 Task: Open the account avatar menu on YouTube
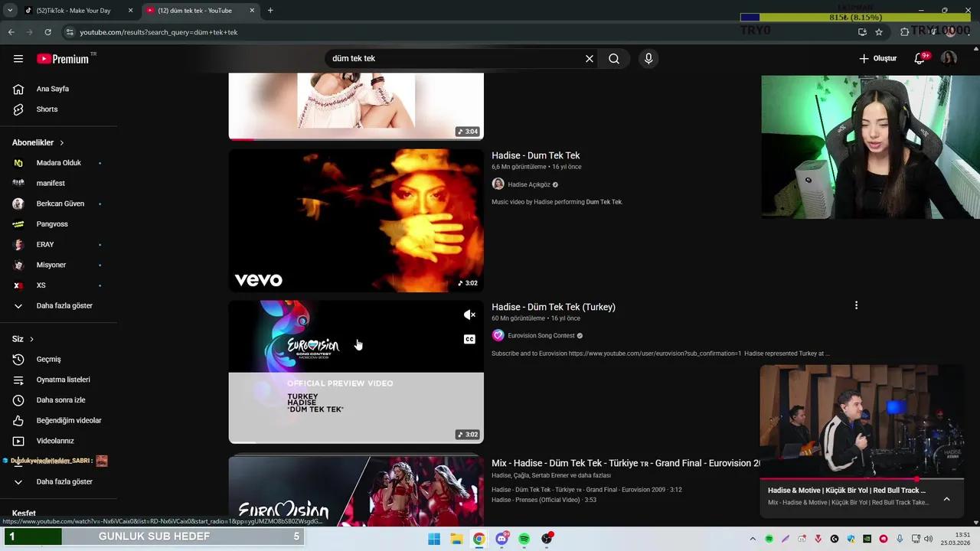pos(949,59)
